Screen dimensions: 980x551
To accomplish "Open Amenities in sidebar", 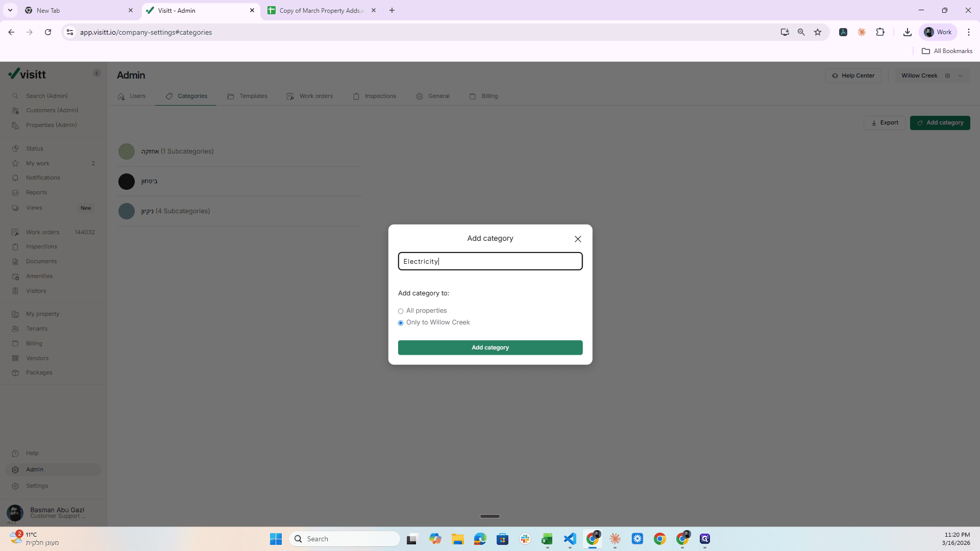I will tap(39, 276).
